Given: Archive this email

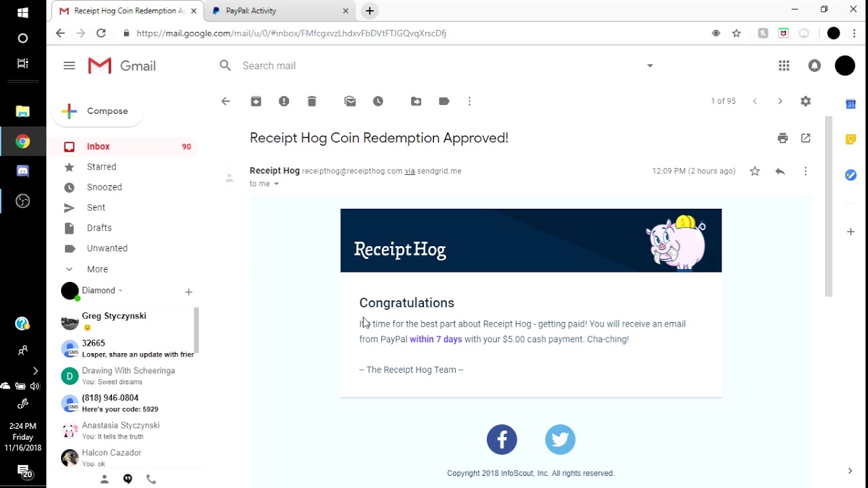Looking at the screenshot, I should tap(256, 101).
